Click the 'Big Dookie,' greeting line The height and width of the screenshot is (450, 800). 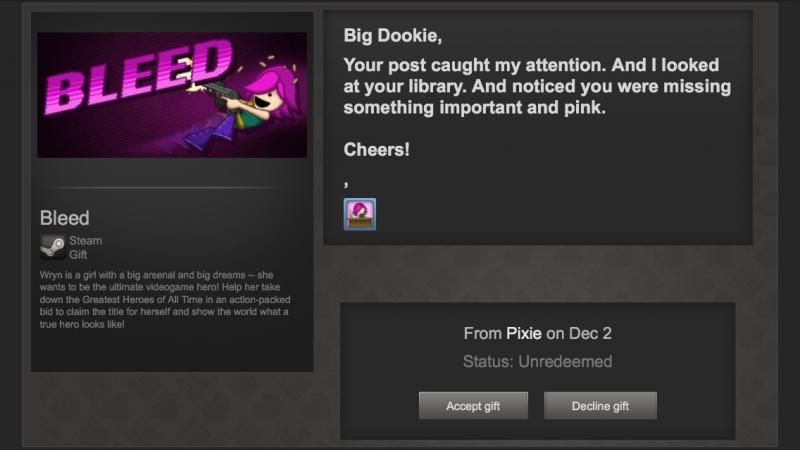[x=393, y=36]
